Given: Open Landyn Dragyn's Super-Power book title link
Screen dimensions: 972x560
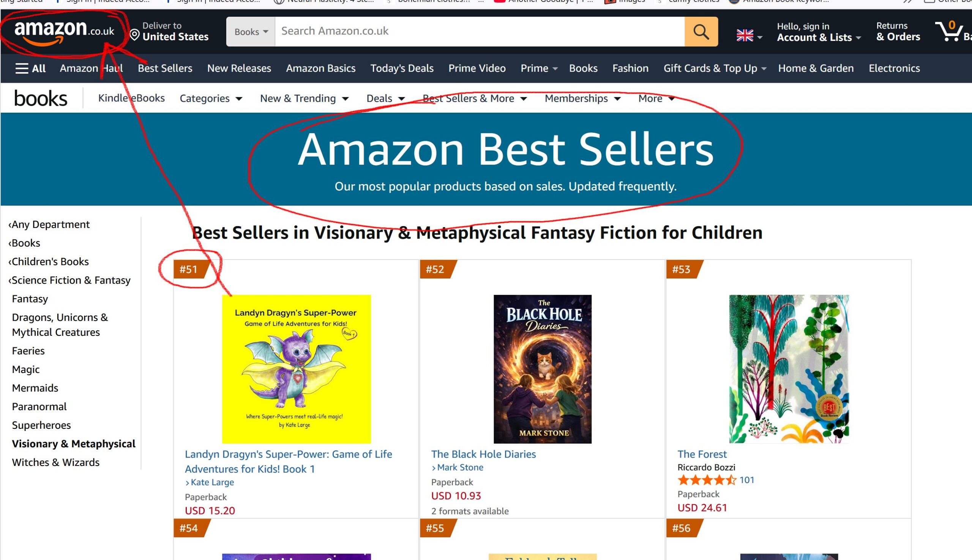Looking at the screenshot, I should (288, 461).
